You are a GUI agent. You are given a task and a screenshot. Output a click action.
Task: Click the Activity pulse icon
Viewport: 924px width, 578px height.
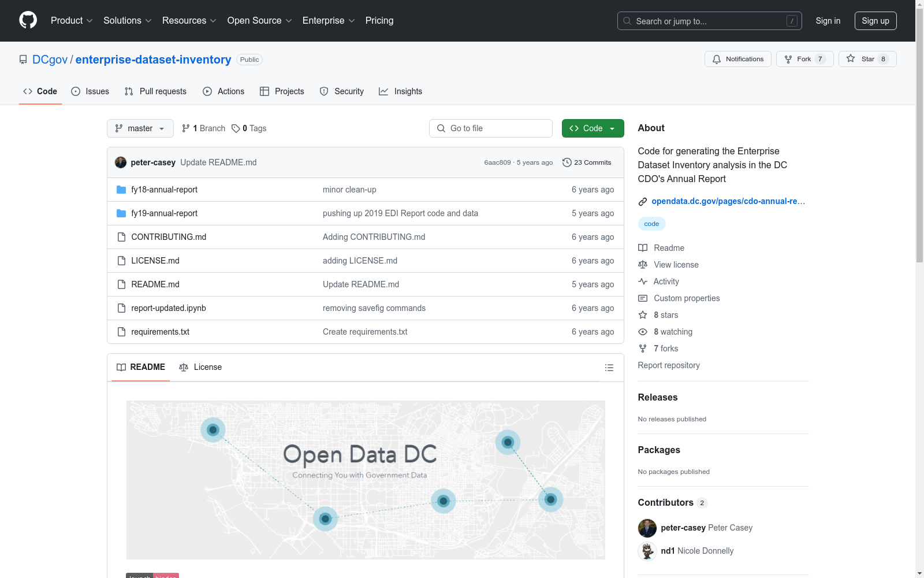click(643, 281)
